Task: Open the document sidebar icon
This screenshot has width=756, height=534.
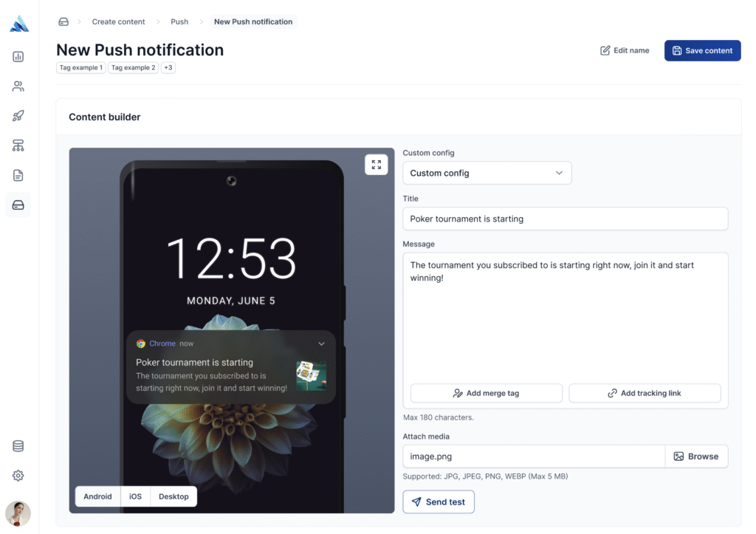Action: [x=18, y=175]
